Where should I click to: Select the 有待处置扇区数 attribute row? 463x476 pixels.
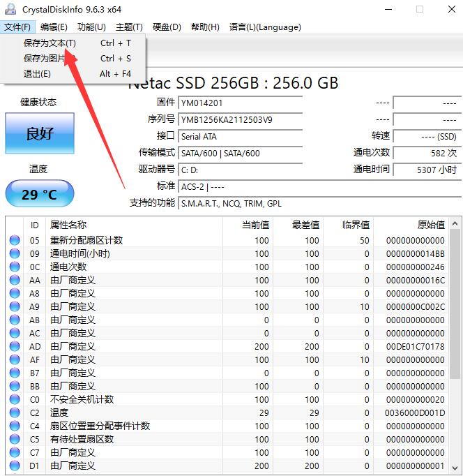click(227, 439)
